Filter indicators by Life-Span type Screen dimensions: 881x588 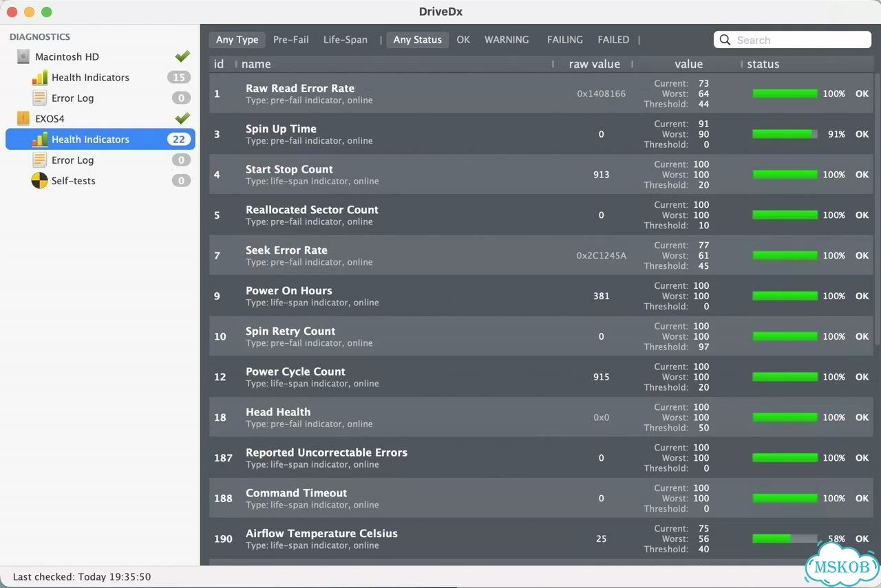346,40
